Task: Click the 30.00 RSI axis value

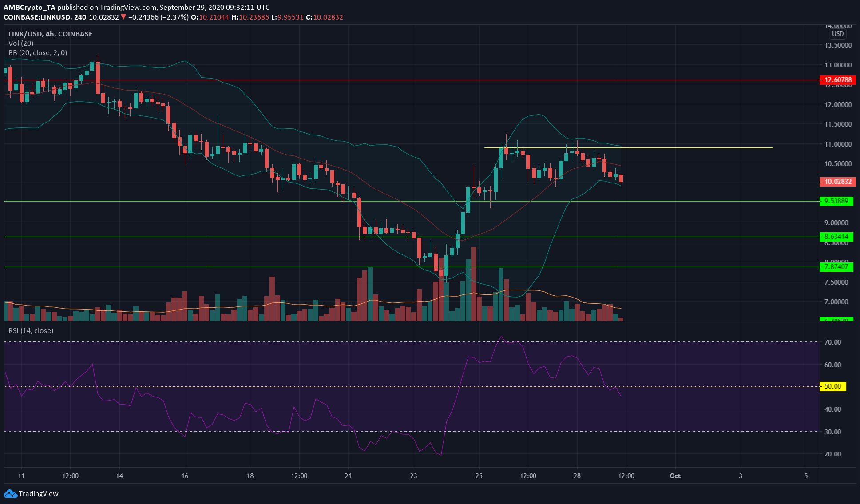Action: coord(832,432)
